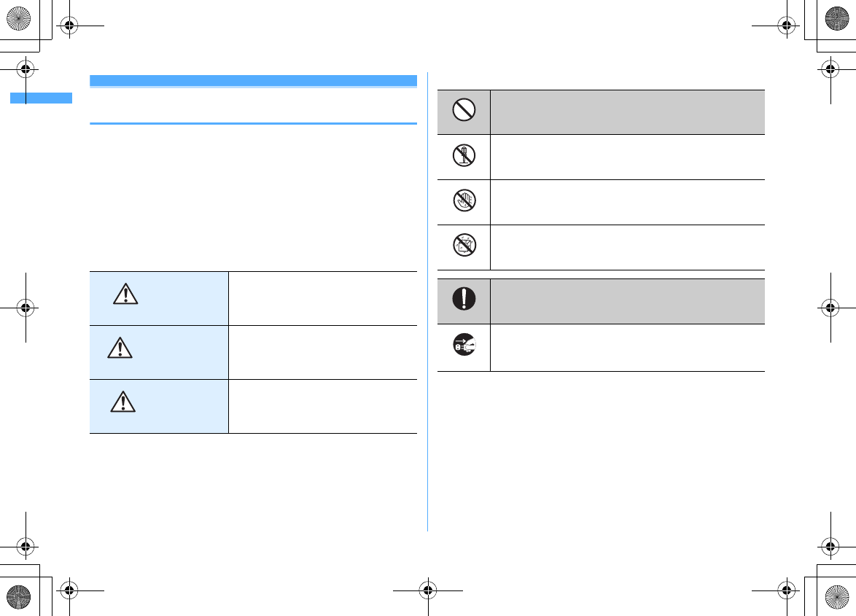This screenshot has width=856, height=616.
Task: Click the bottom warning triangle icon
Action: (x=122, y=401)
